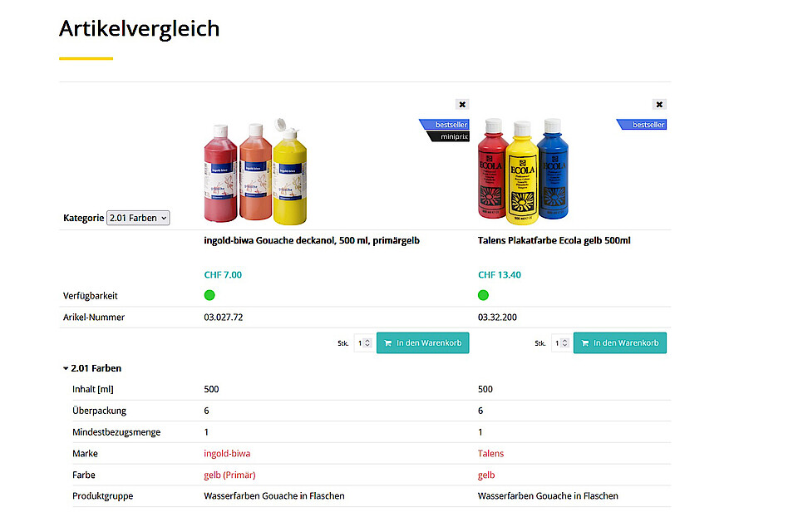
Task: Click green availability dot for ingold-biwa
Action: tap(209, 295)
